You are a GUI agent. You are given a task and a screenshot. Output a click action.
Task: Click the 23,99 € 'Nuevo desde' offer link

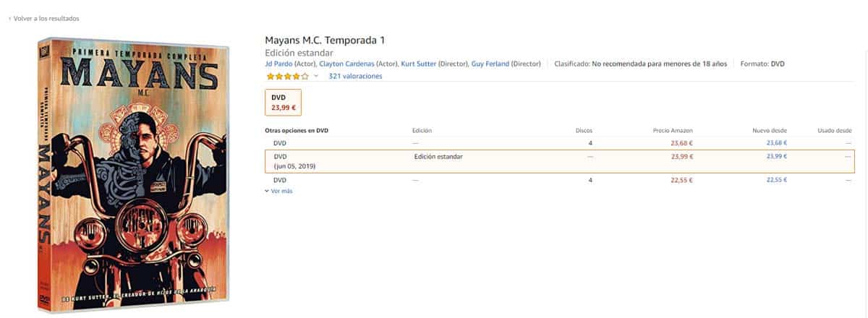click(x=777, y=156)
